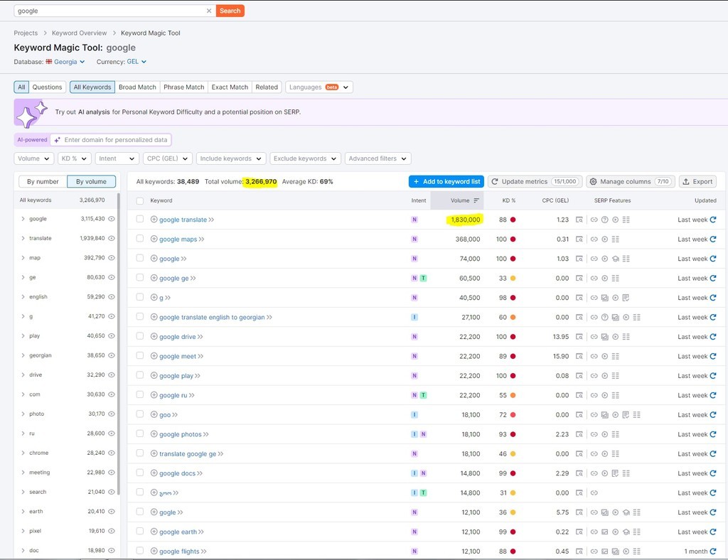
Task: Add translate google ge keyword via plus icon
Action: pos(154,453)
